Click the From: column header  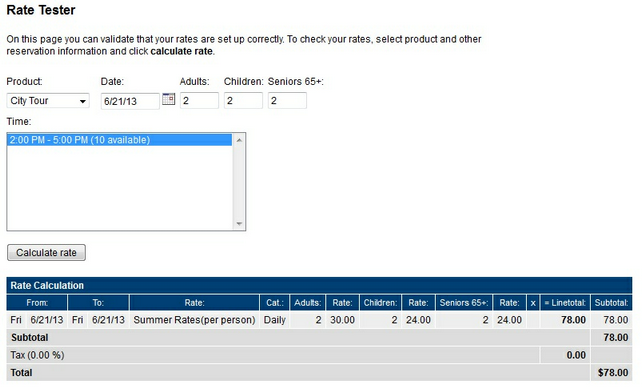37,303
